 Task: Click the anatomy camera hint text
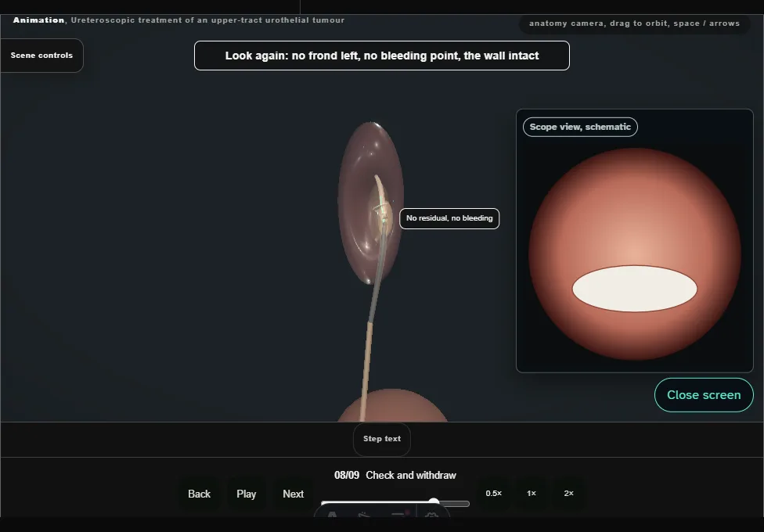point(634,23)
